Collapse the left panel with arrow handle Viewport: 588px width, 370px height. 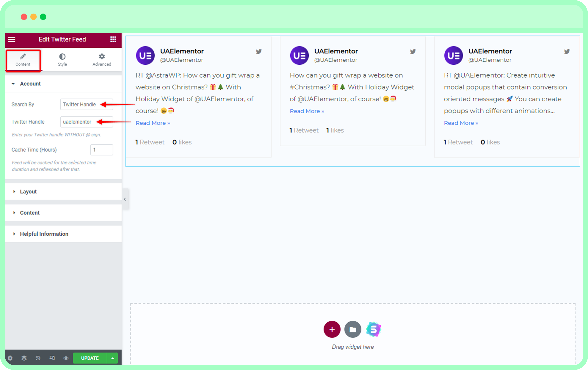coord(125,199)
